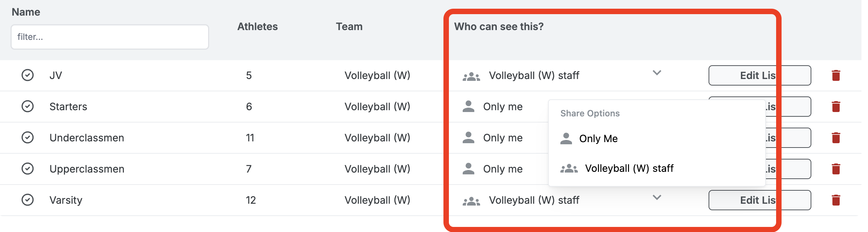The image size is (868, 232).
Task: Open Upperclassmen's Only me visibility selector
Action: pos(503,169)
